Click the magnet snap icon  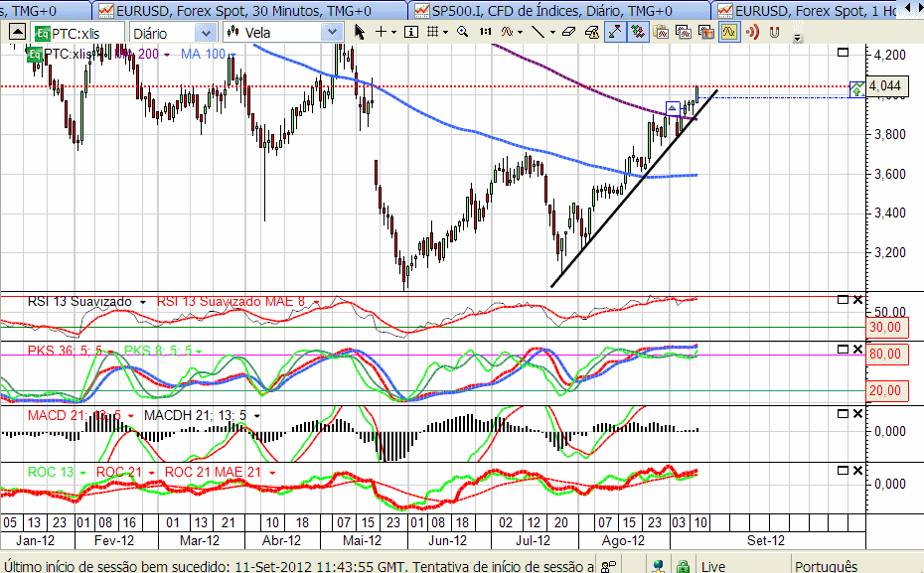[x=774, y=32]
